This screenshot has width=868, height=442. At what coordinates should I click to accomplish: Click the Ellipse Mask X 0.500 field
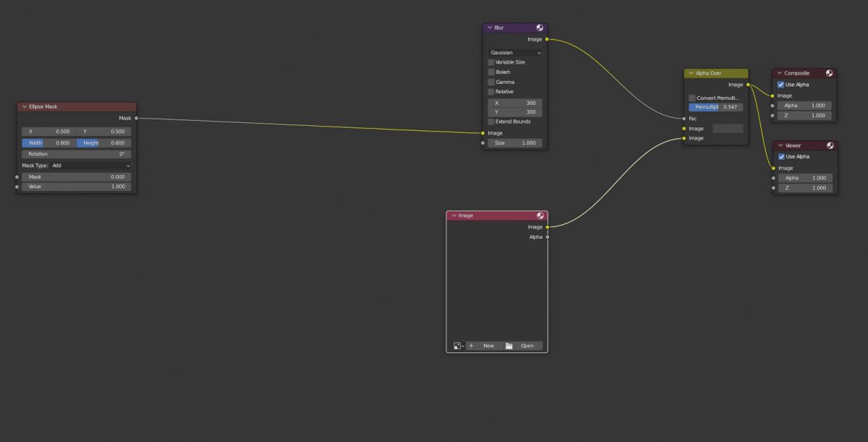point(48,132)
